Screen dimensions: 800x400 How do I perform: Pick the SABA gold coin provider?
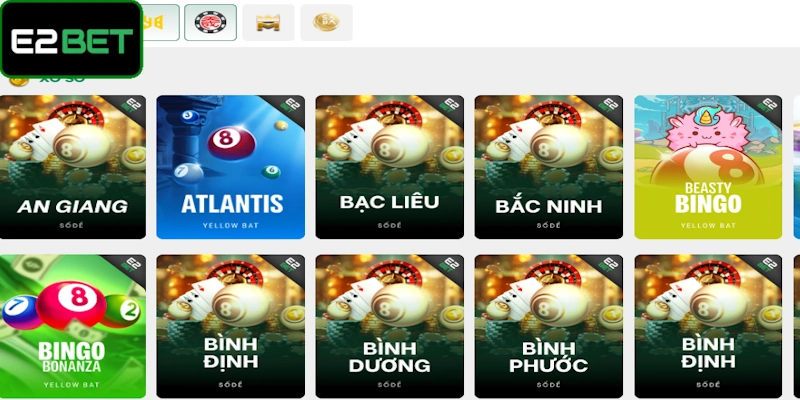tap(326, 22)
